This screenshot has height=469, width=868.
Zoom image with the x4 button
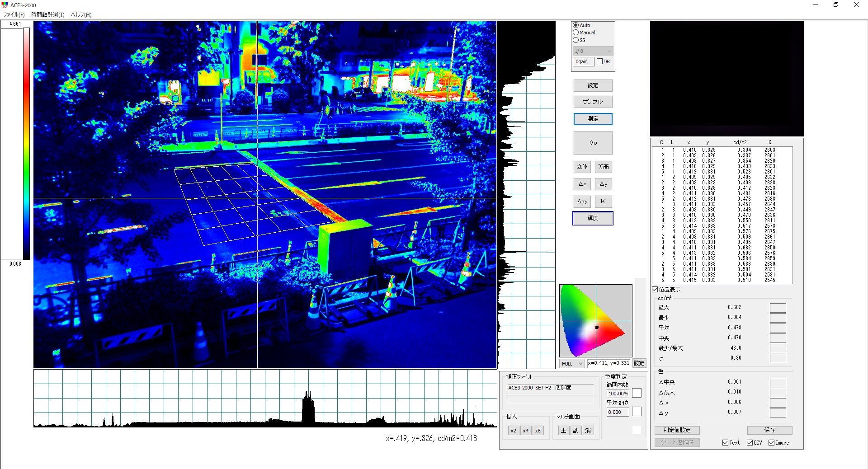[x=525, y=431]
